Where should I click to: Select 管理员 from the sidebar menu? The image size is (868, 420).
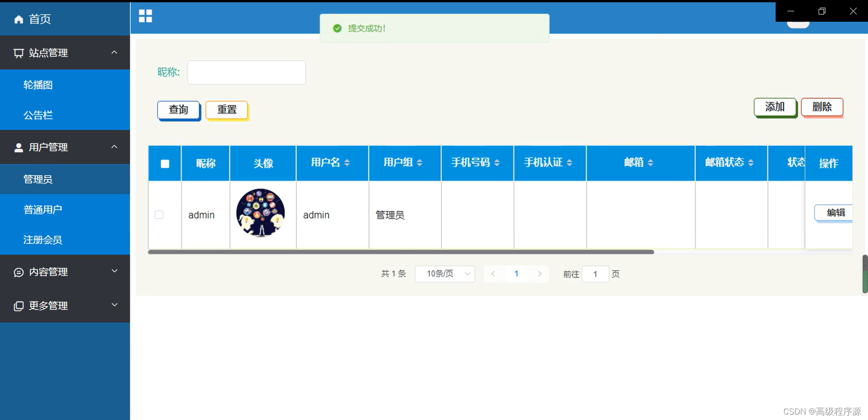(x=38, y=179)
